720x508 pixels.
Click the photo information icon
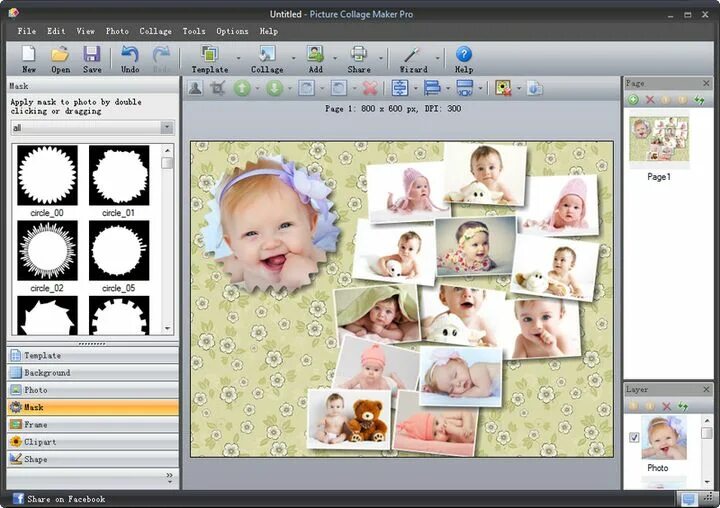click(x=534, y=88)
